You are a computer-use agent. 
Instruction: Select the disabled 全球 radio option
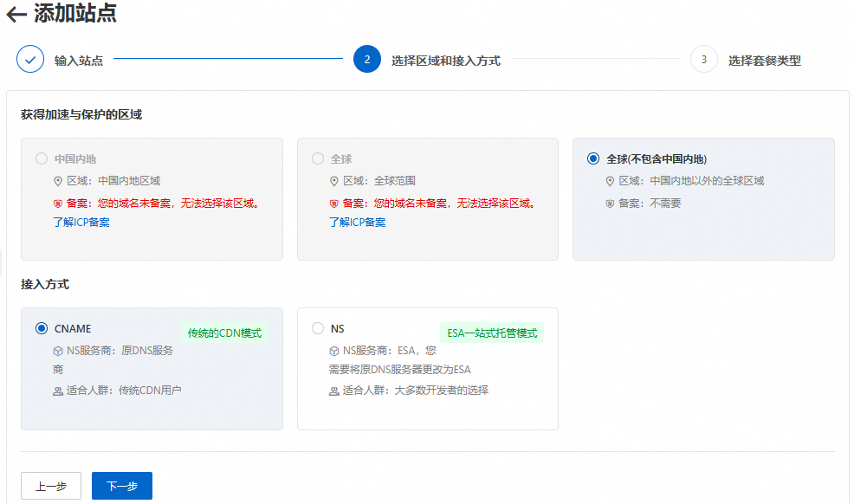(318, 158)
